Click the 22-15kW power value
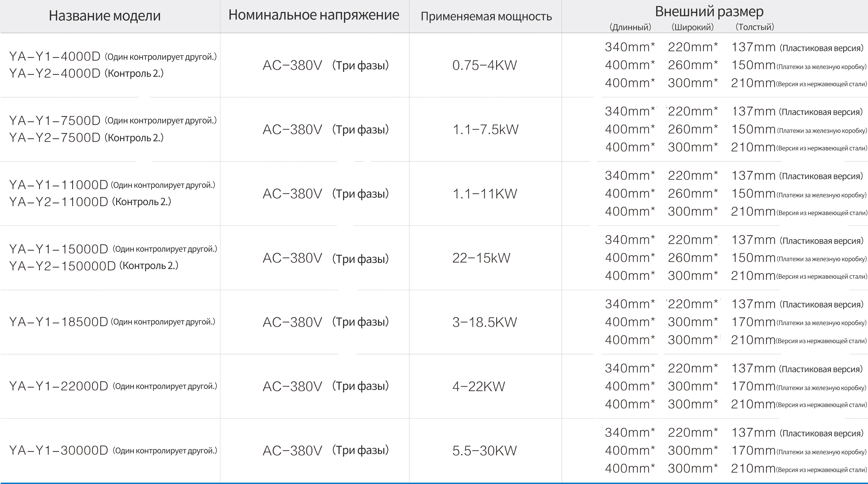The width and height of the screenshot is (868, 484). (x=481, y=258)
